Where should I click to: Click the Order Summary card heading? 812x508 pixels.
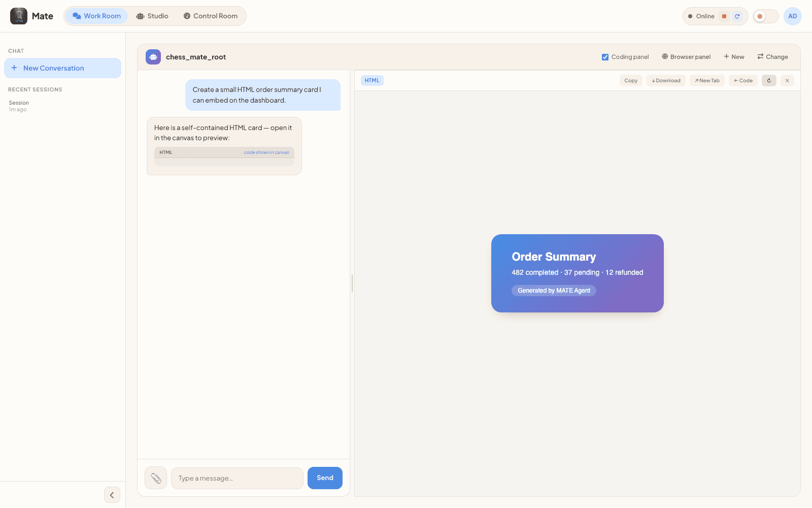pos(554,257)
